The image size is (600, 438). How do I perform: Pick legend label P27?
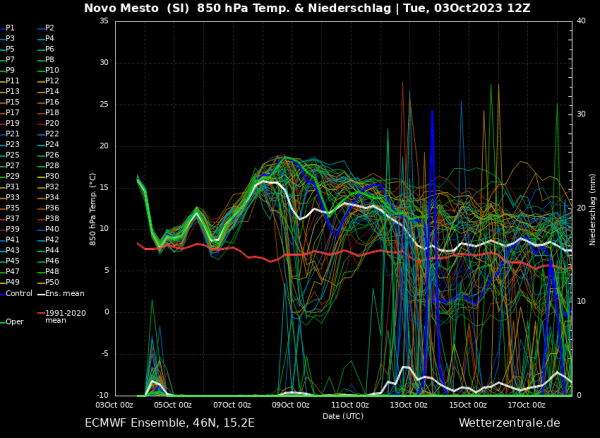click(x=12, y=166)
